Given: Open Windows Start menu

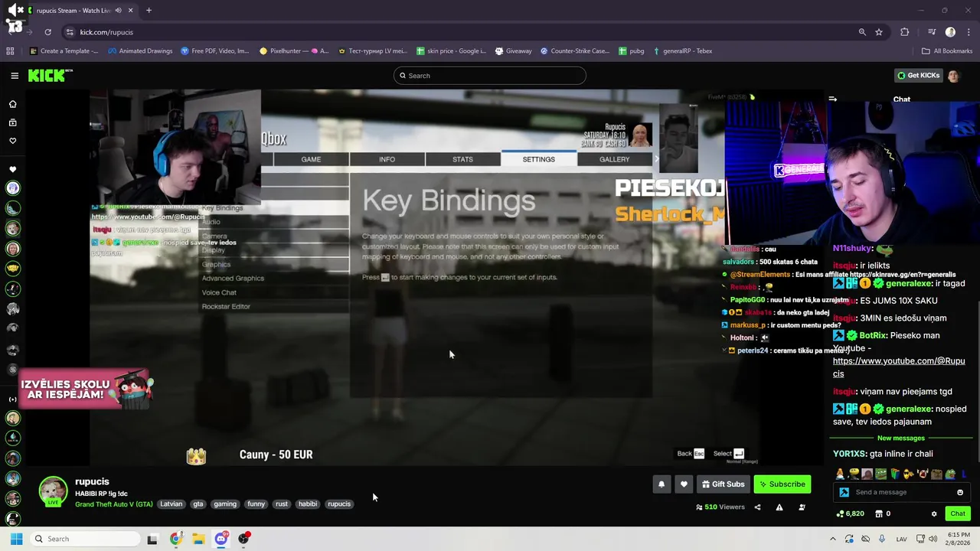Looking at the screenshot, I should pyautogui.click(x=16, y=539).
